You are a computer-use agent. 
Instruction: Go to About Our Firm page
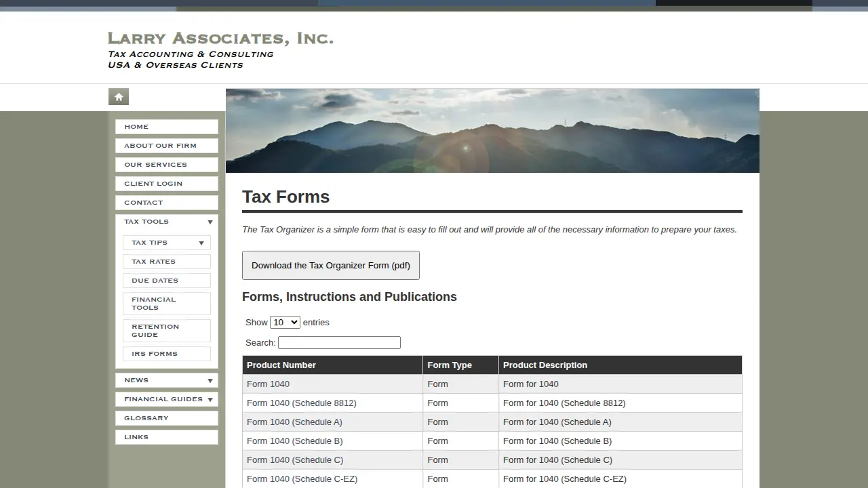pyautogui.click(x=167, y=146)
